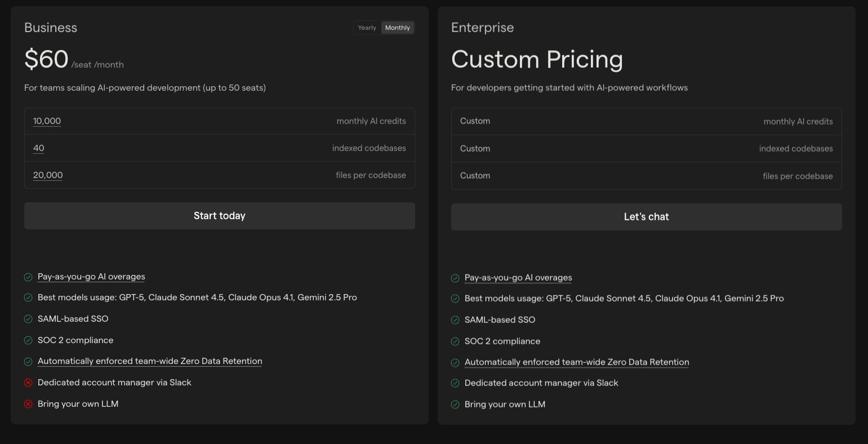868x444 pixels.
Task: Click Enterprise 'SOC 2 compliance' feature text
Action: coord(502,341)
